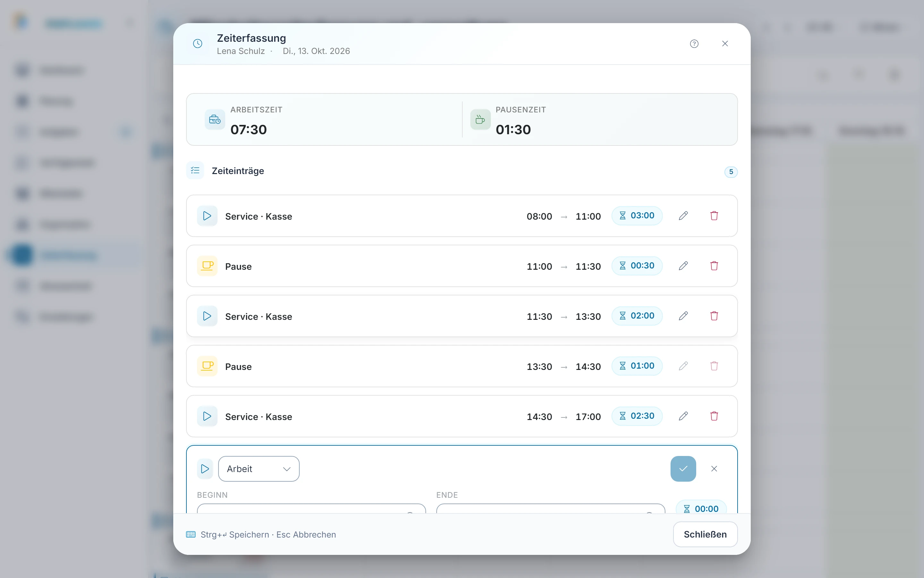Click play icon of 14:30 Service · Kasse entry
Image resolution: width=924 pixels, height=578 pixels.
[207, 416]
